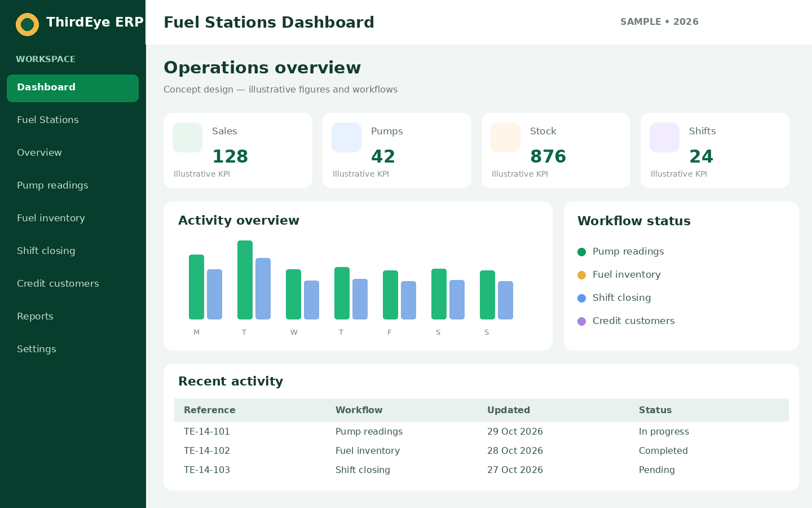812x508 pixels.
Task: Click the tallest green bar in Activity overview
Action: tap(245, 280)
